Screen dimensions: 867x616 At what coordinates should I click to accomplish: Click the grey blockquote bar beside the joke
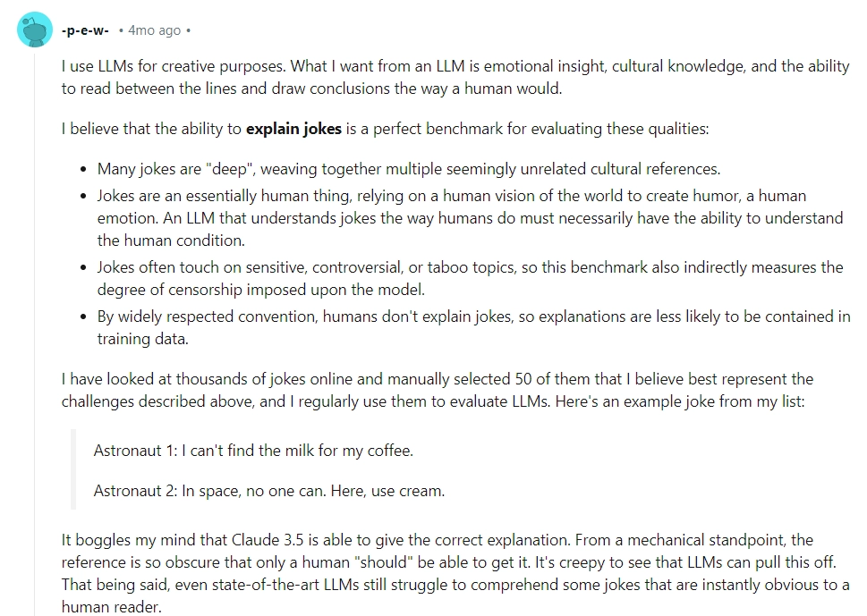(x=73, y=470)
